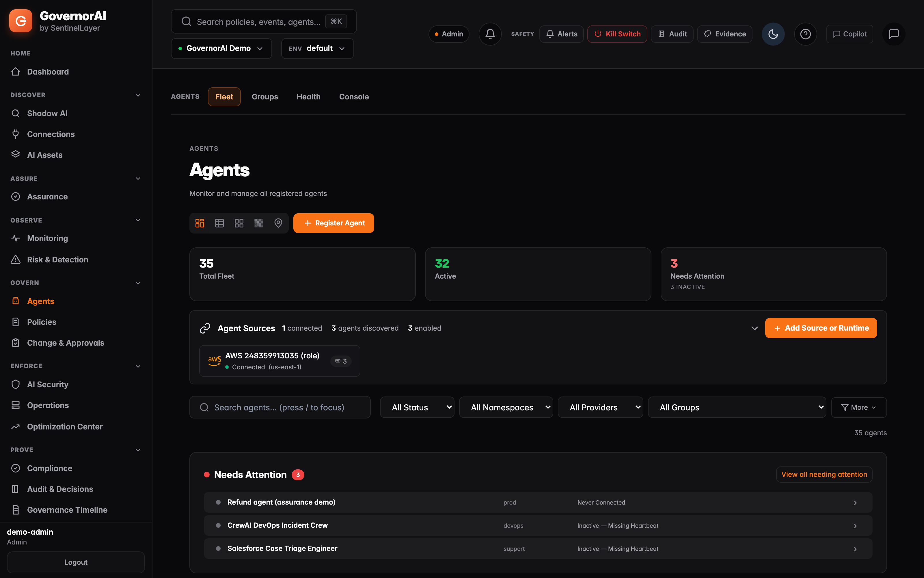Screen dimensions: 924x578
Task: Click the Operations server icon
Action: 16,405
